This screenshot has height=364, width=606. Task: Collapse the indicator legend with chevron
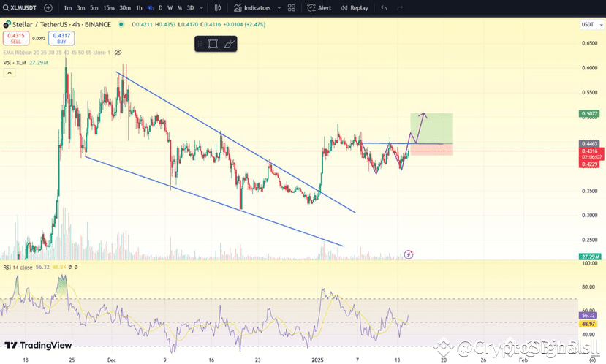tap(10, 72)
